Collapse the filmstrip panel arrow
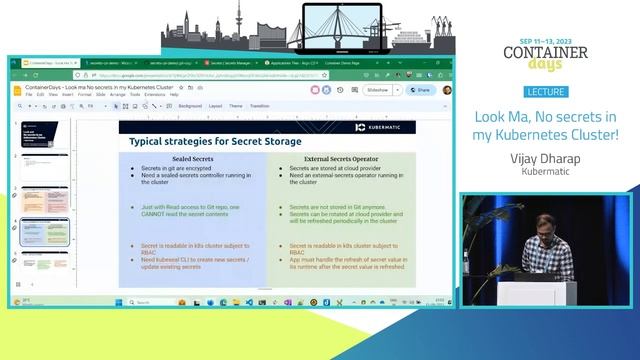The height and width of the screenshot is (360, 640). tap(32, 284)
